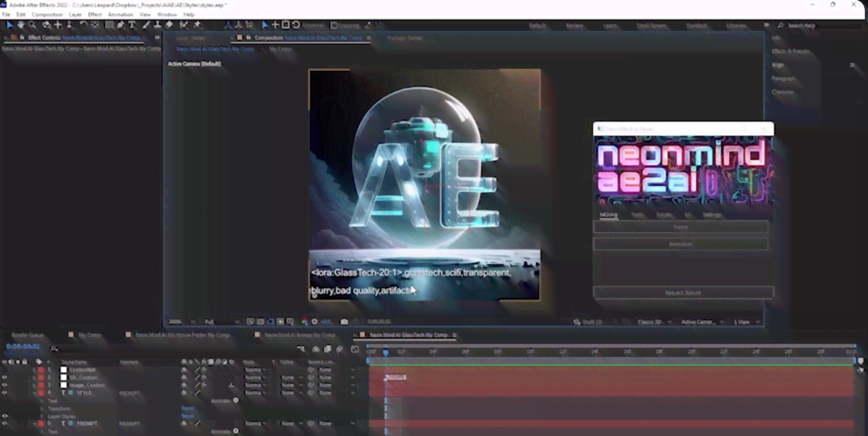Expand the Layer Styles property group
Screen dimensions: 868x436
click(42, 416)
